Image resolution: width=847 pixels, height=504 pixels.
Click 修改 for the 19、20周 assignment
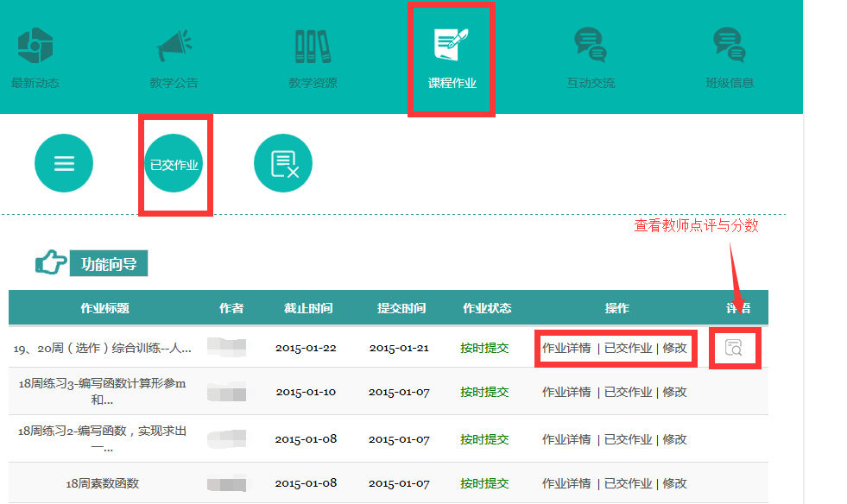[x=674, y=349]
